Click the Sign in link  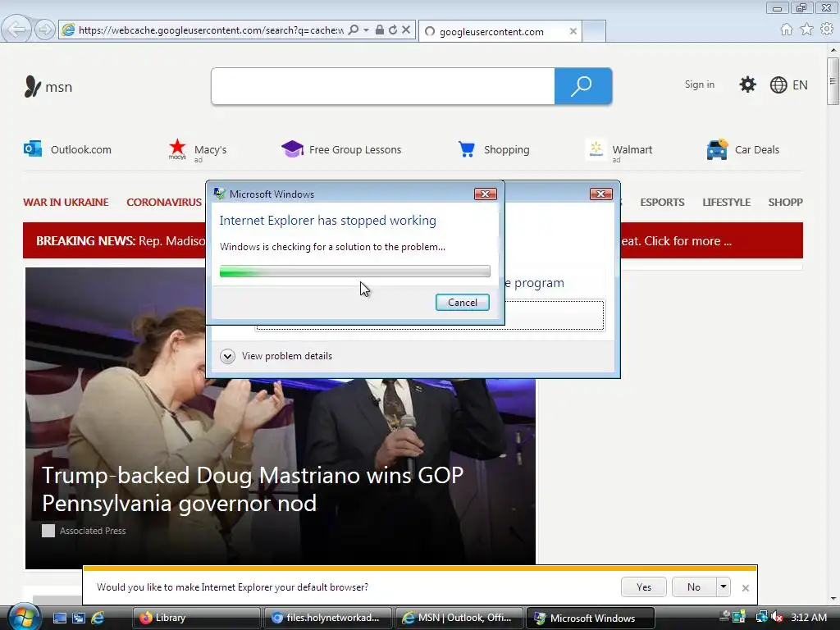(699, 84)
